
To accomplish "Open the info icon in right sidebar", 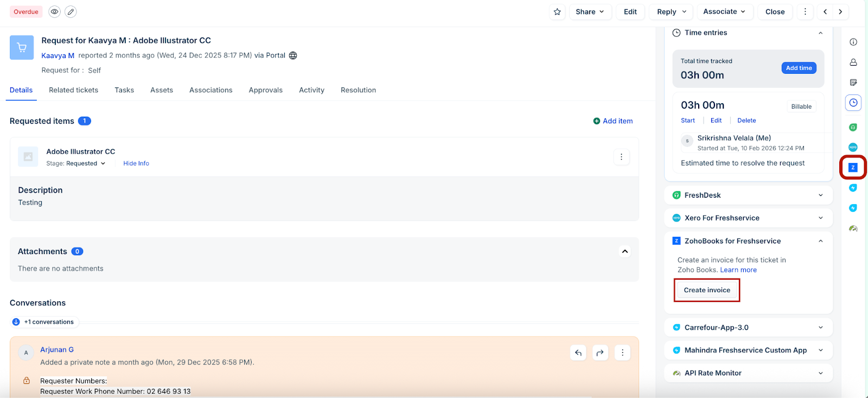I will click(853, 42).
